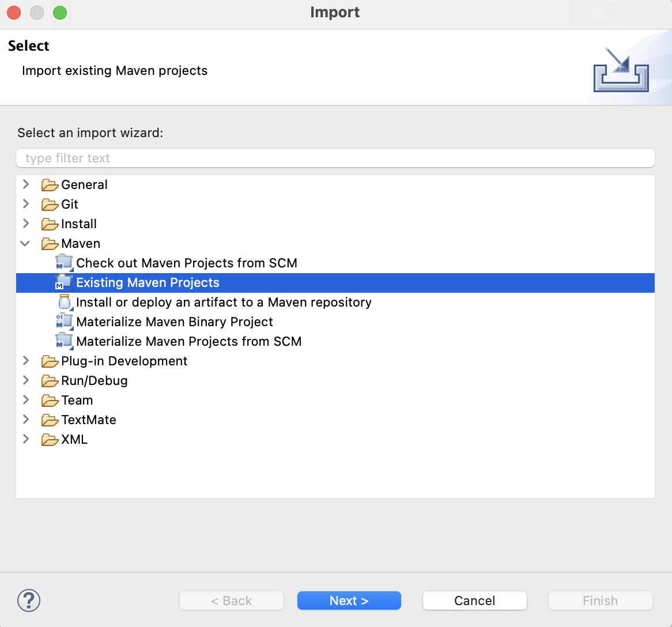672x627 pixels.
Task: Select the Check out Maven Projects from SCM icon
Action: click(x=65, y=263)
